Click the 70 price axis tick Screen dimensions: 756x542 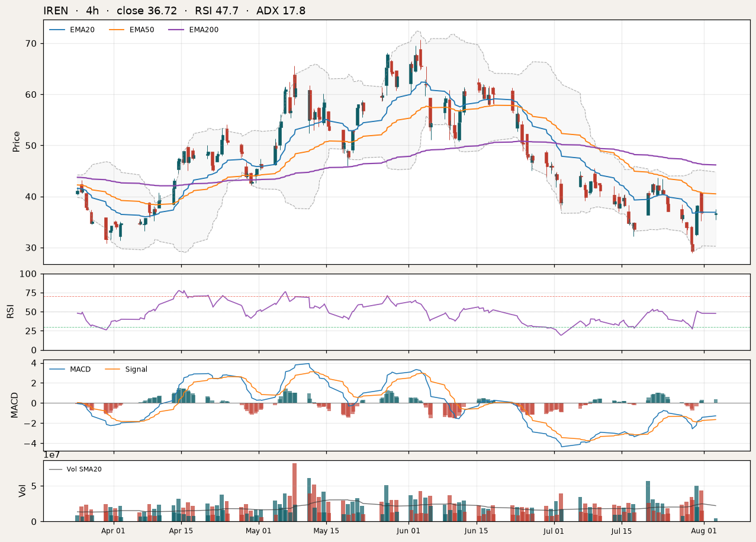(x=31, y=44)
